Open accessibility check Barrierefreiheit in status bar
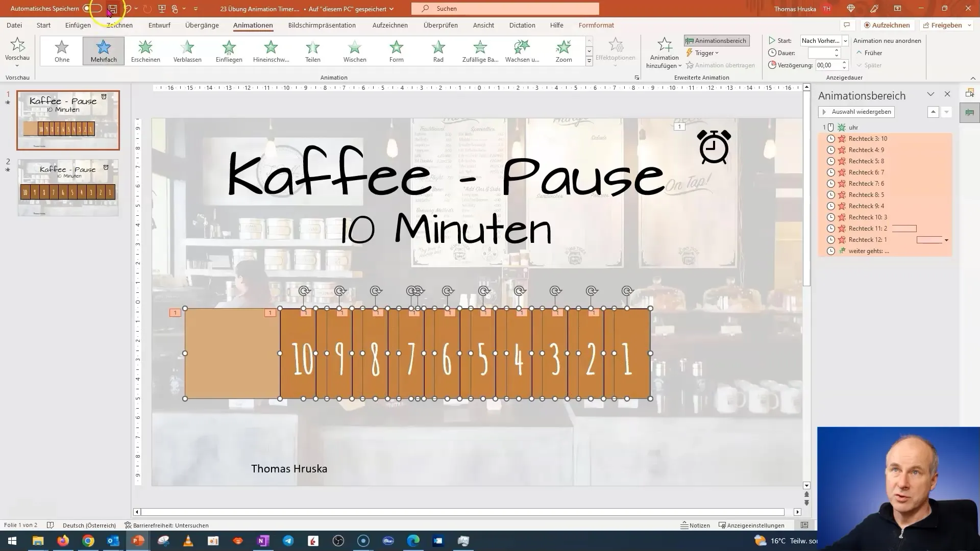The image size is (980, 551). (166, 525)
